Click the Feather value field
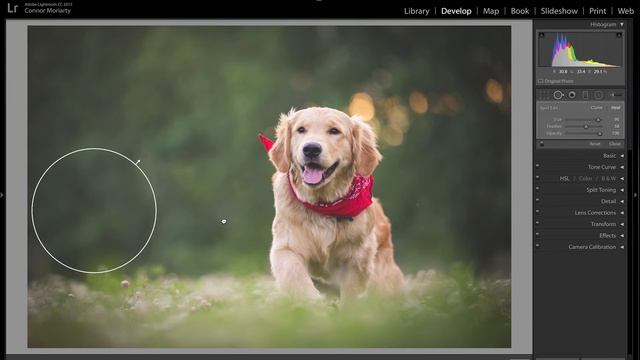Screen dimensions: 640x360 pyautogui.click(x=616, y=127)
